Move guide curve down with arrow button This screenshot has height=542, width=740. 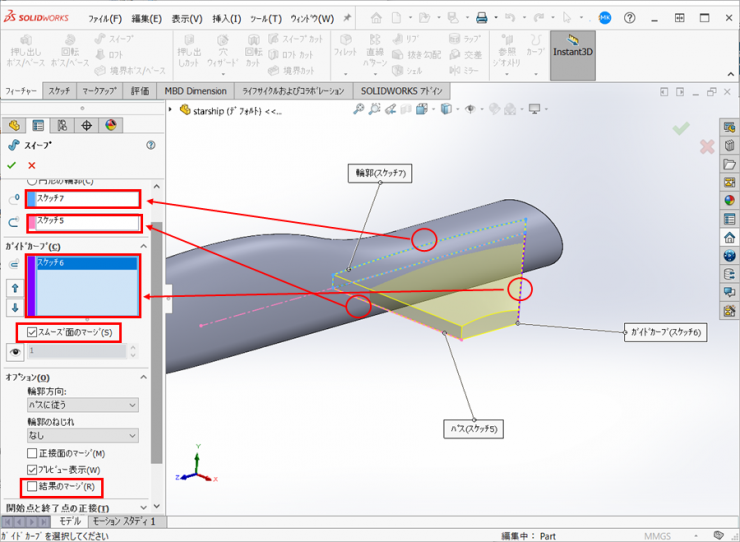point(14,307)
